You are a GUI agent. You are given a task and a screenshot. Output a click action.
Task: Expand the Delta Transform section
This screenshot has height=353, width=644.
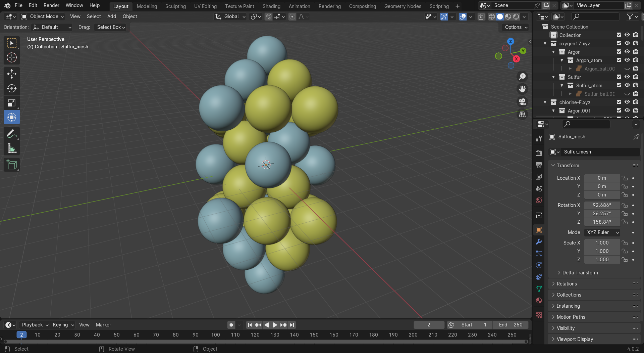580,273
